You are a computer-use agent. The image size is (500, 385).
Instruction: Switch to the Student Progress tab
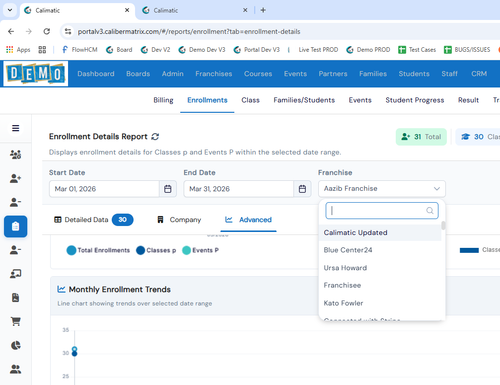tap(415, 100)
